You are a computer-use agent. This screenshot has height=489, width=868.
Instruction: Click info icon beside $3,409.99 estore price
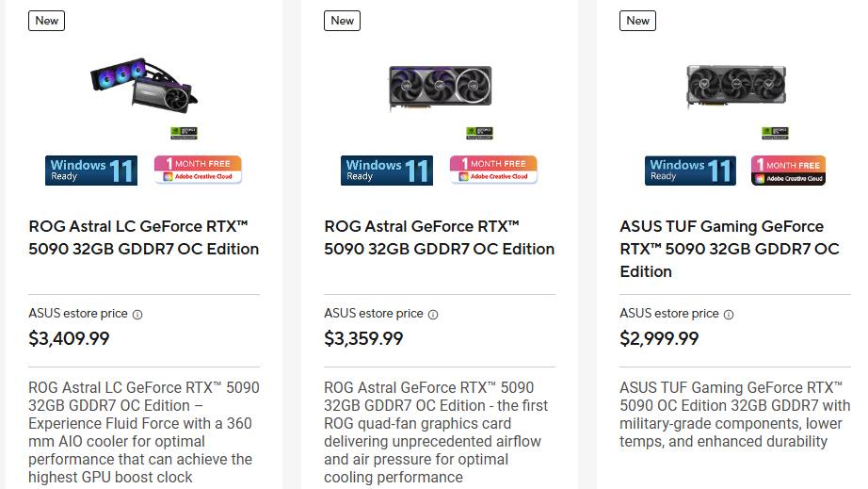pos(137,315)
